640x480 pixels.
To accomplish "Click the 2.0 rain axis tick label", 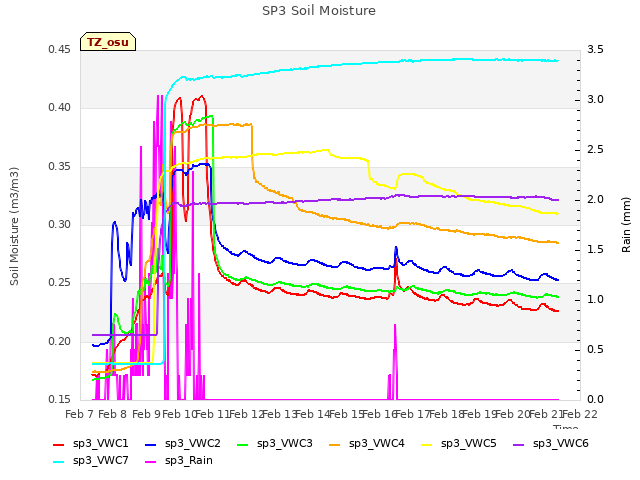I will tap(595, 200).
